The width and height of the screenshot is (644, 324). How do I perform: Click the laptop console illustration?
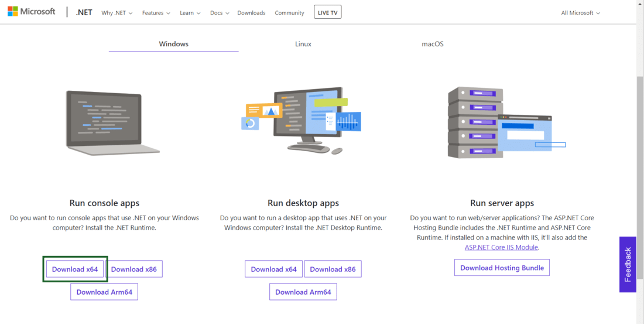[113, 122]
